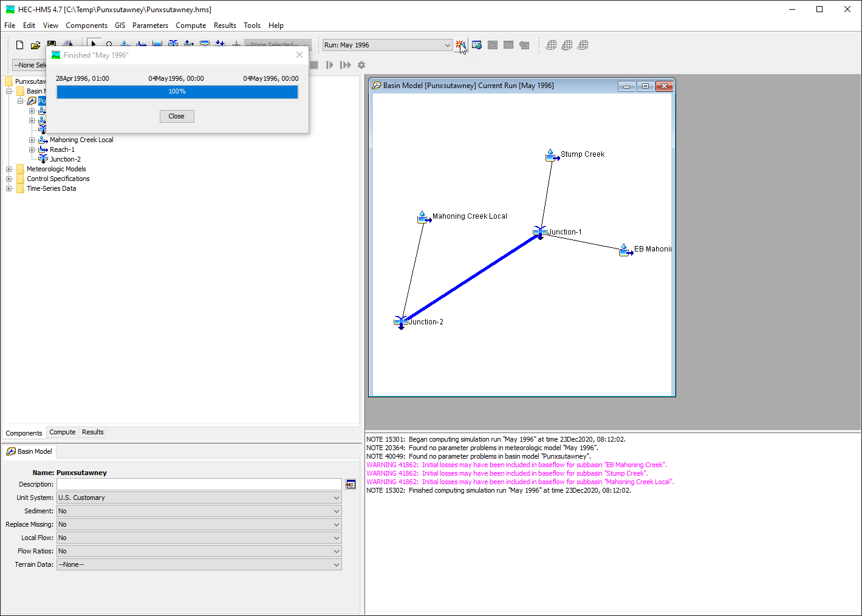Viewport: 862px width, 616px height.
Task: Open the gear settings icon
Action: [361, 65]
